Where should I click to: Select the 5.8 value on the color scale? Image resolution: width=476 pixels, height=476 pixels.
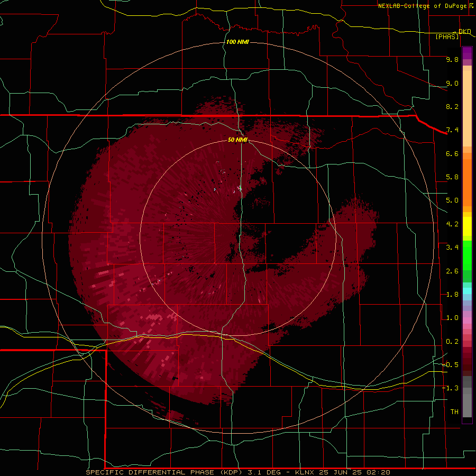point(452,177)
